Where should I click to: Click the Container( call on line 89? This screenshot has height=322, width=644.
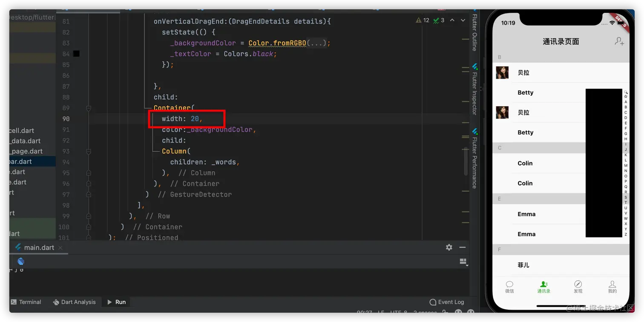point(174,108)
